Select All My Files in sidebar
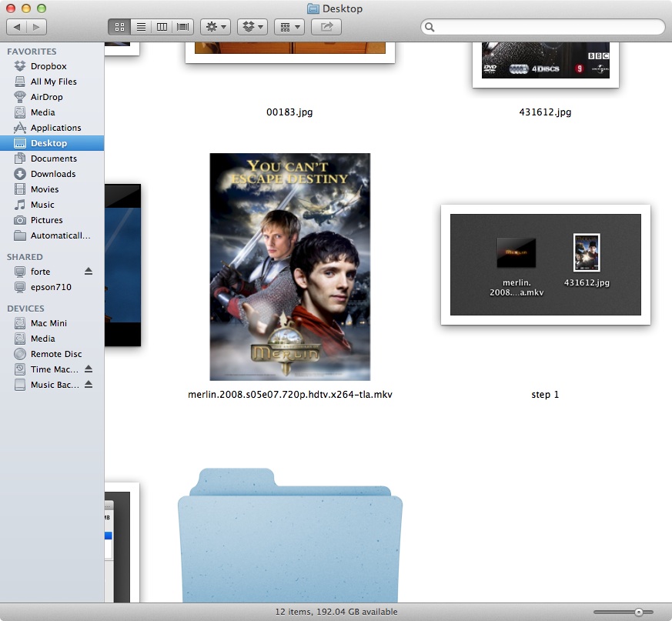Image resolution: width=672 pixels, height=621 pixels. click(x=52, y=82)
